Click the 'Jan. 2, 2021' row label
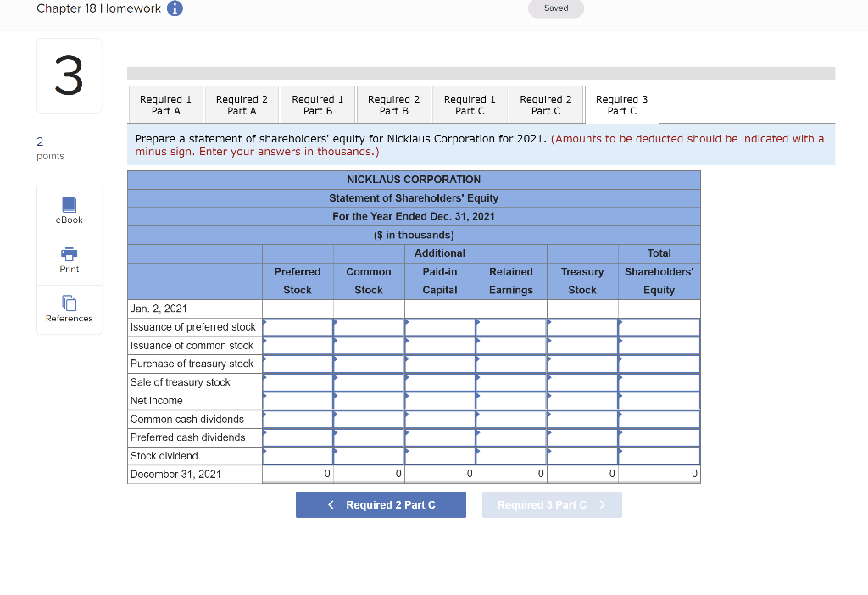 [x=159, y=309]
